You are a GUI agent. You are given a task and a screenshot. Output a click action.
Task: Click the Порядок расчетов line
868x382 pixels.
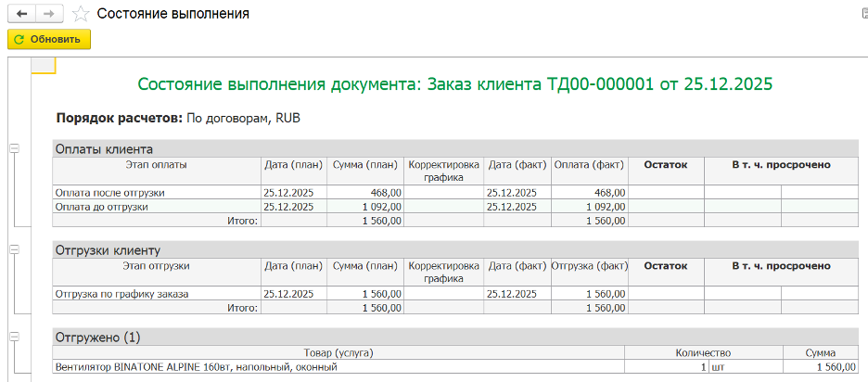pos(178,119)
